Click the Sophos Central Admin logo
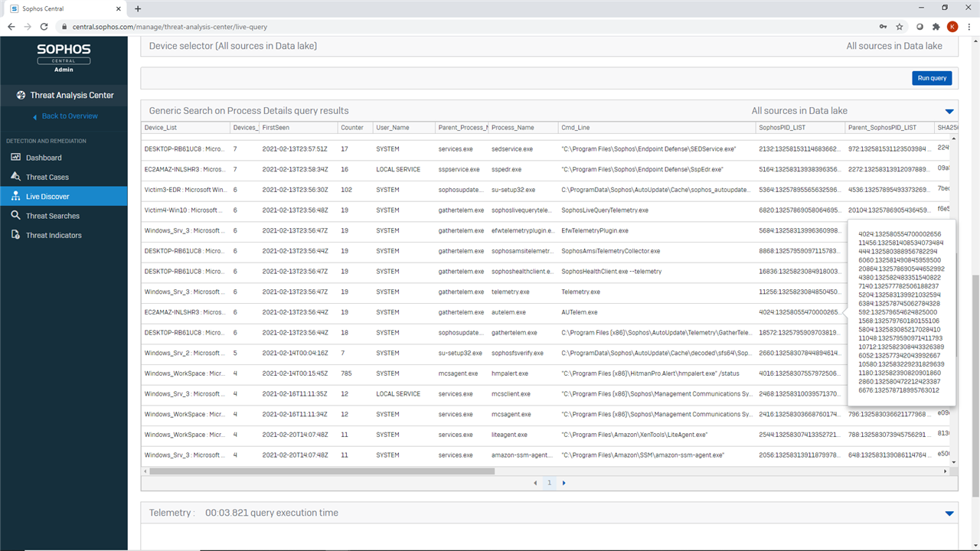This screenshot has height=551, width=980. 64,57
